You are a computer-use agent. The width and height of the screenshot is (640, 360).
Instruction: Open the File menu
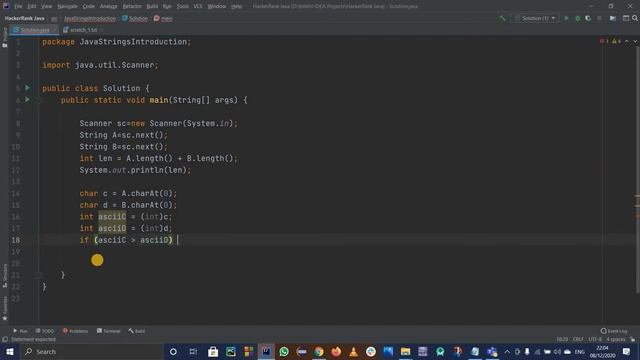18,6
